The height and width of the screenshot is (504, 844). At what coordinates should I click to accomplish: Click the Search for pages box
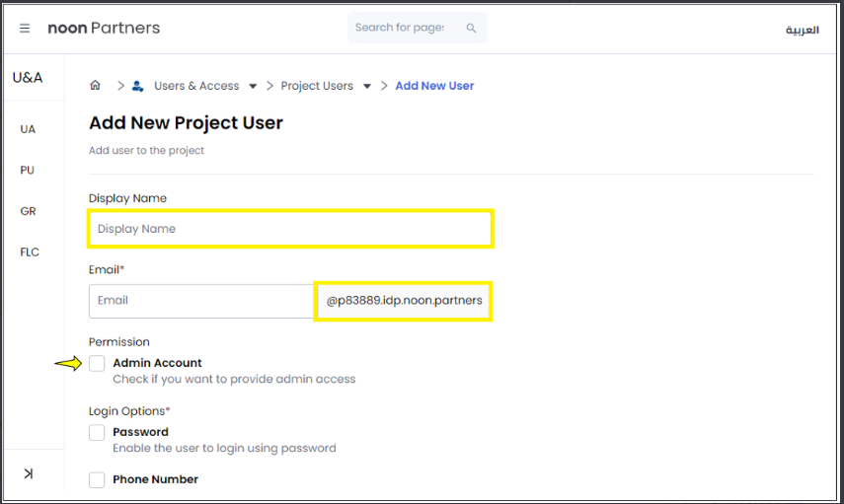tap(400, 28)
